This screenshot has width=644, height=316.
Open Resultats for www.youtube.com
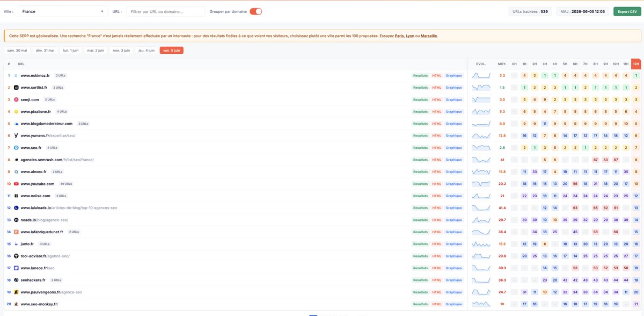pyautogui.click(x=420, y=184)
